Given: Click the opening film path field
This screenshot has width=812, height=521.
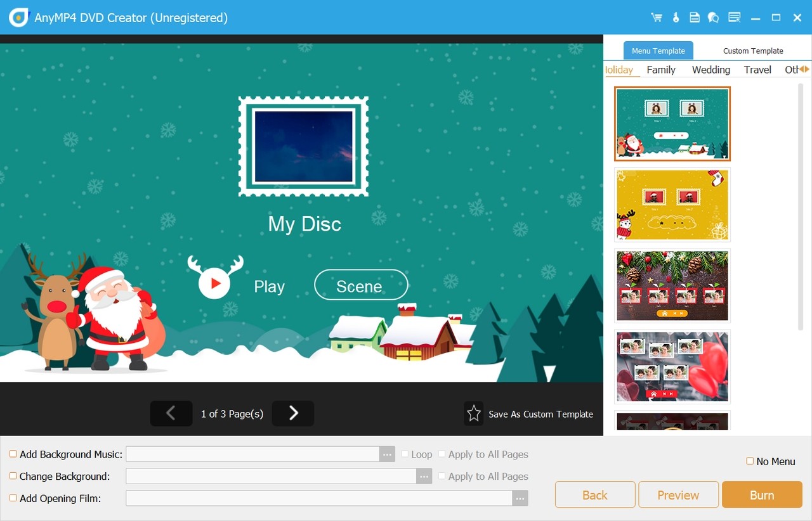Looking at the screenshot, I should pos(319,499).
